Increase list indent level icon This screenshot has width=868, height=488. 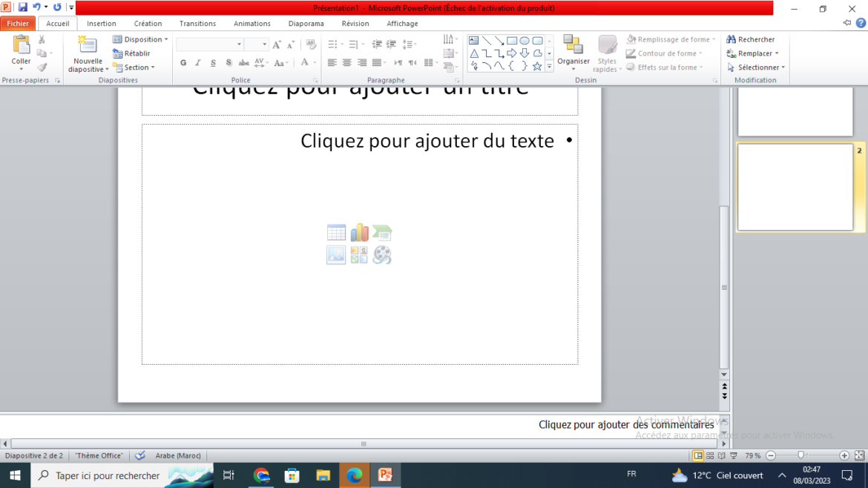click(392, 44)
